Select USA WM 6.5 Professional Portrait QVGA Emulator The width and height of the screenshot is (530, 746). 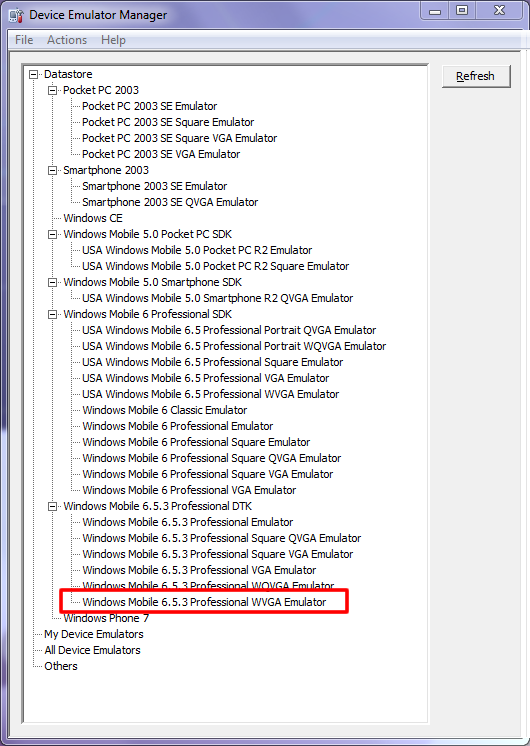(x=229, y=330)
